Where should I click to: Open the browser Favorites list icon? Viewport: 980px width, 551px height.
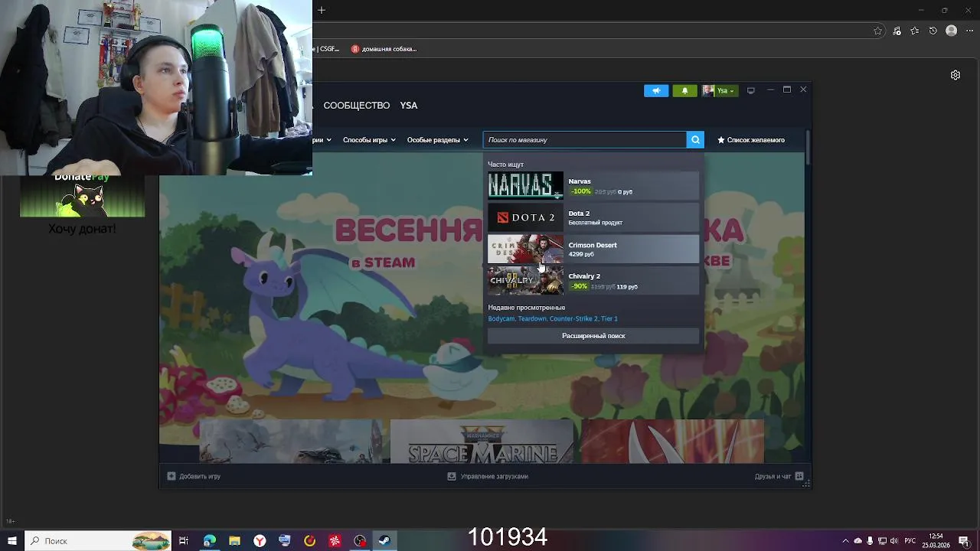915,31
